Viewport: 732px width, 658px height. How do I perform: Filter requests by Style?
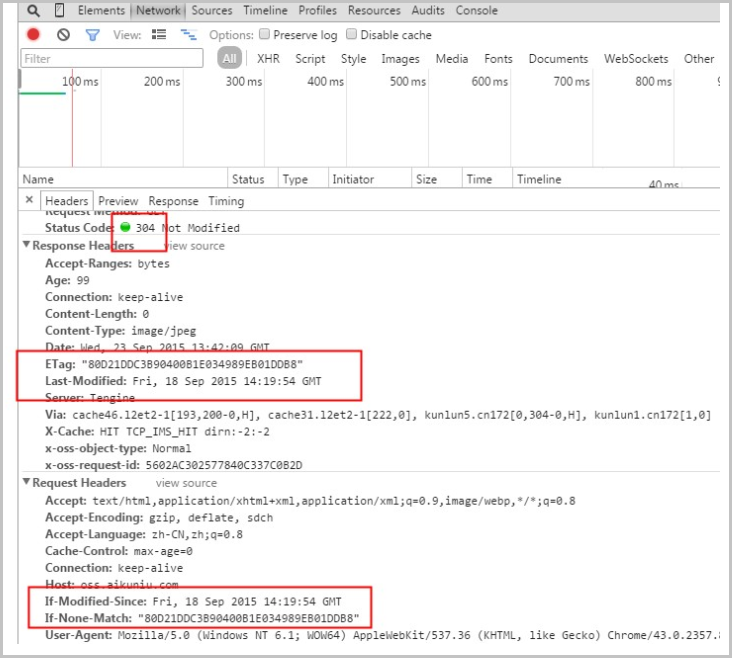(353, 59)
